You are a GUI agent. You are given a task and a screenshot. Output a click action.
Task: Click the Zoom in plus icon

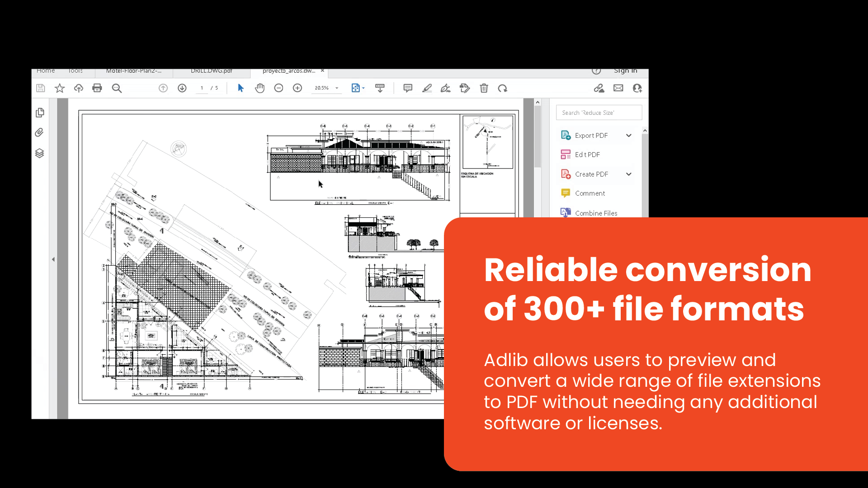click(x=297, y=88)
